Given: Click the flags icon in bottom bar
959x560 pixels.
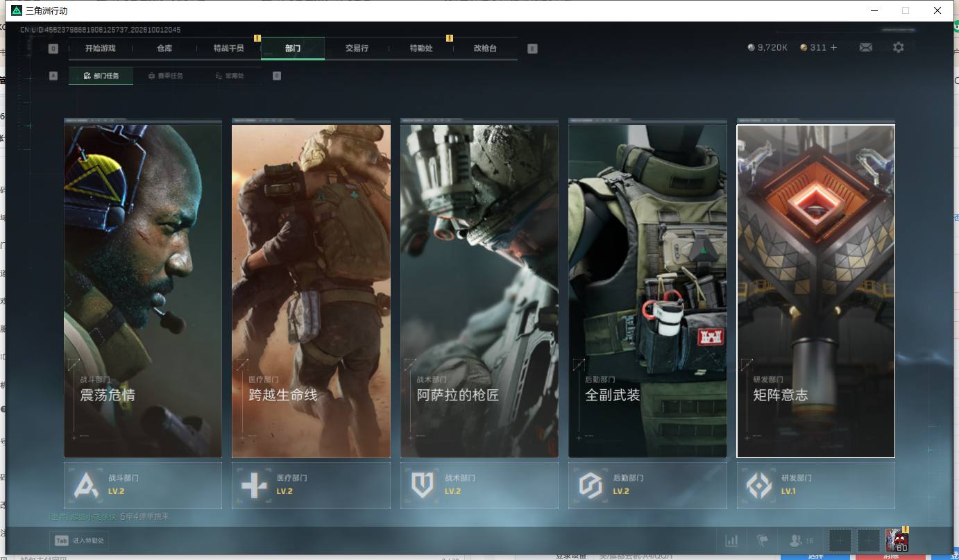Looking at the screenshot, I should pos(763,540).
